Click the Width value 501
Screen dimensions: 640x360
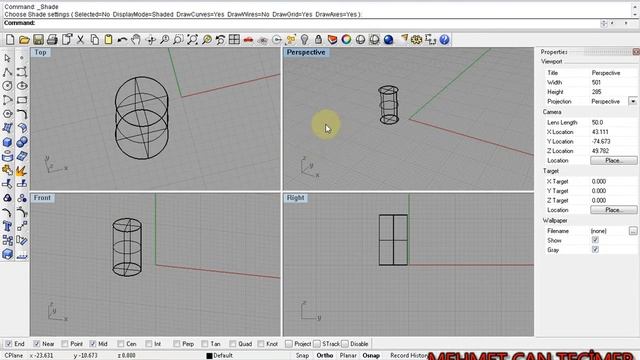(x=596, y=82)
